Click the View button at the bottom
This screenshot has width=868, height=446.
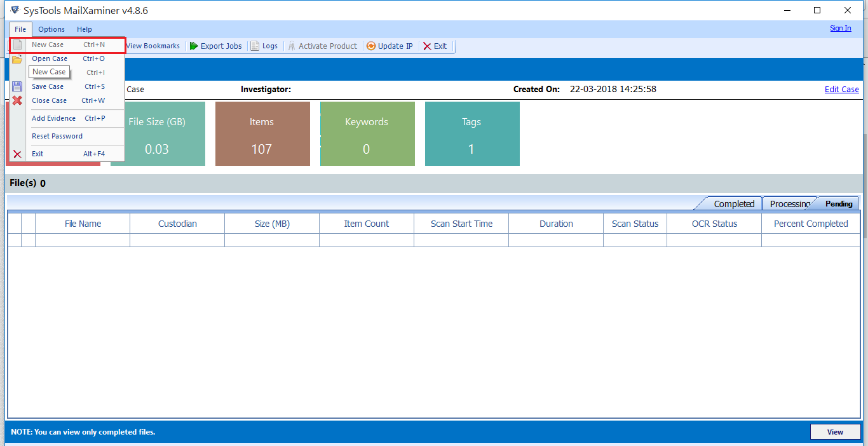(835, 432)
